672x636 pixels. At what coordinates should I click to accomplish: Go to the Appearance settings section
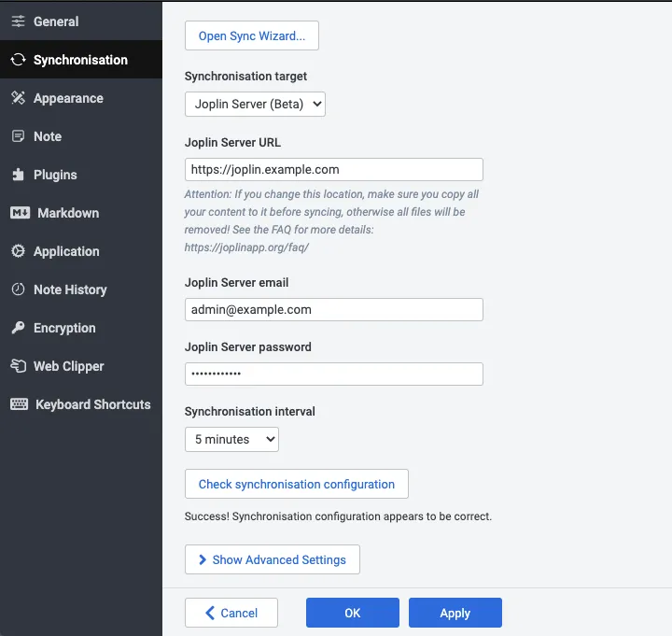coord(81,98)
